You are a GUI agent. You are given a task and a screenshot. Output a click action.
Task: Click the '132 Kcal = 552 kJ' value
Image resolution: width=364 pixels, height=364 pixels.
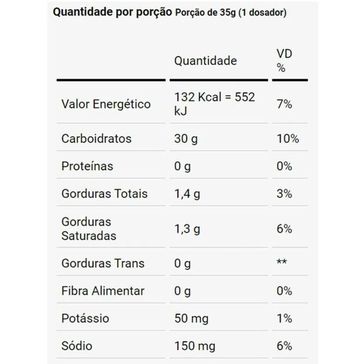pyautogui.click(x=215, y=104)
